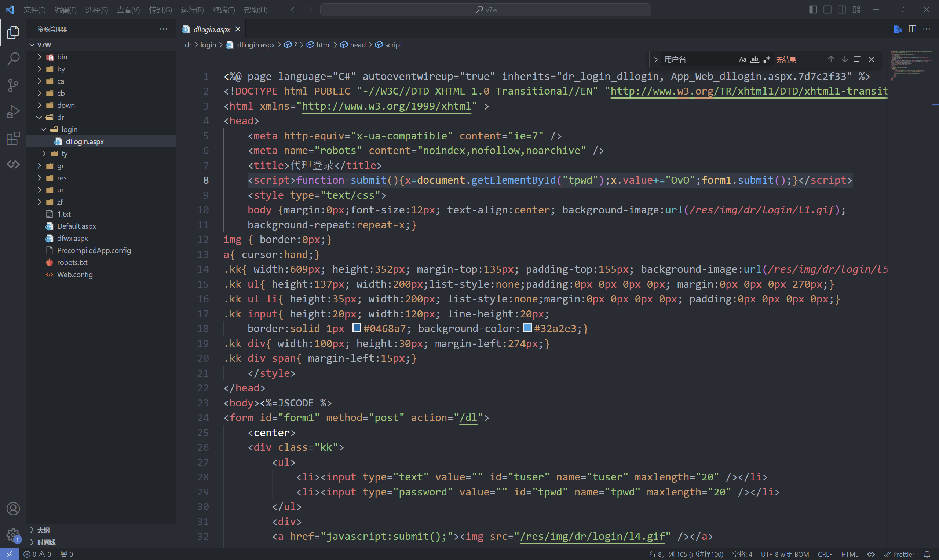Click the head breadcrumb item

[353, 44]
